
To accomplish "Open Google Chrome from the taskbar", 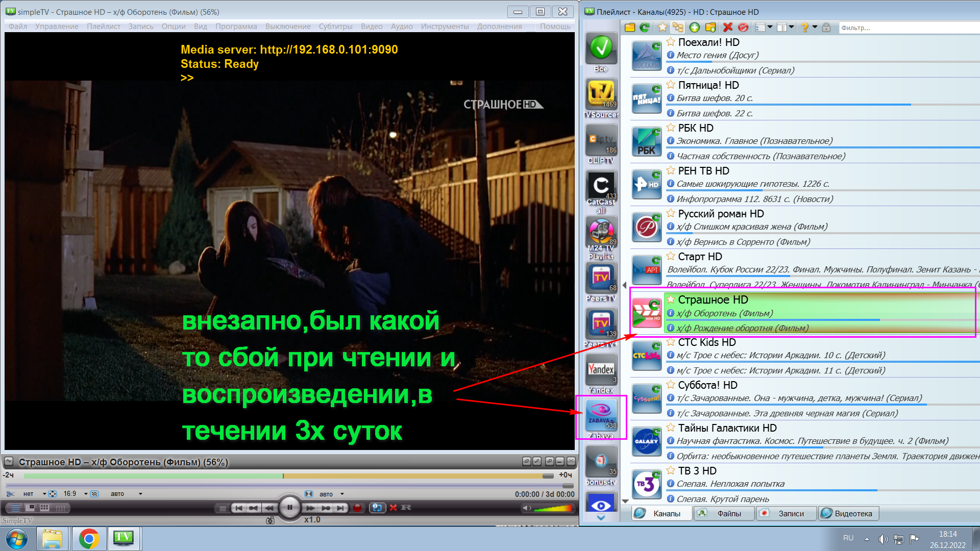I will [x=88, y=539].
